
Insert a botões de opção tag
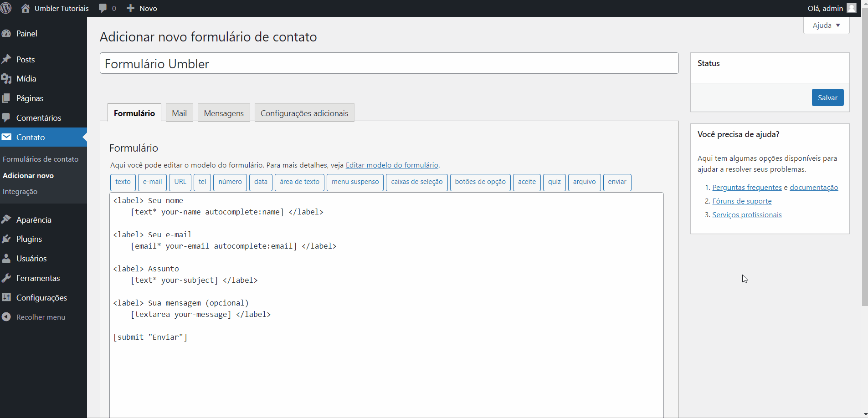coord(480,182)
